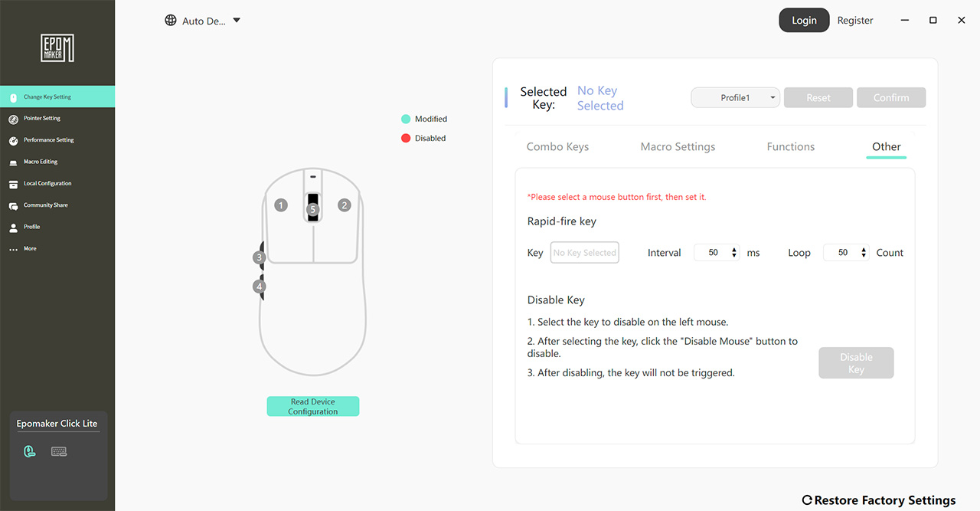Open More three-dots icon in sidebar
The height and width of the screenshot is (511, 980).
pos(13,249)
